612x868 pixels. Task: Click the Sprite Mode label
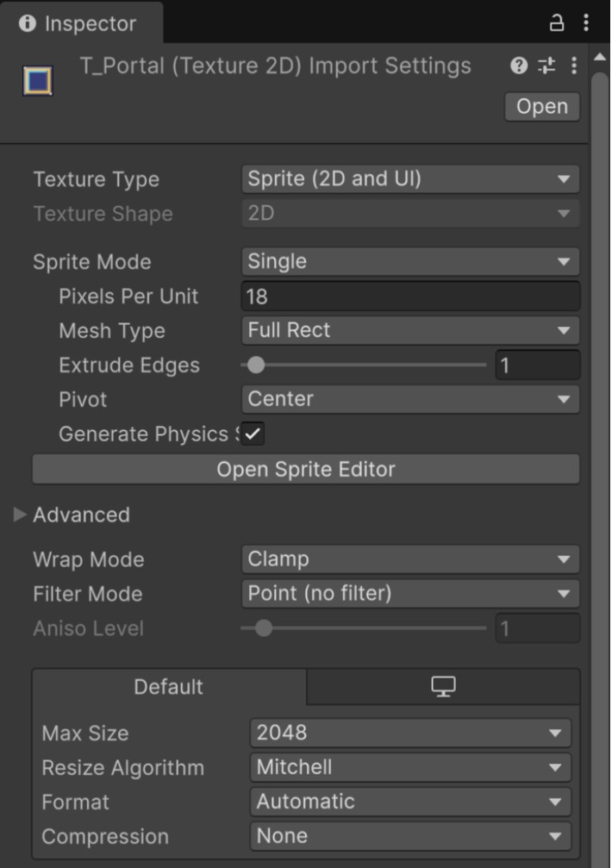92,262
